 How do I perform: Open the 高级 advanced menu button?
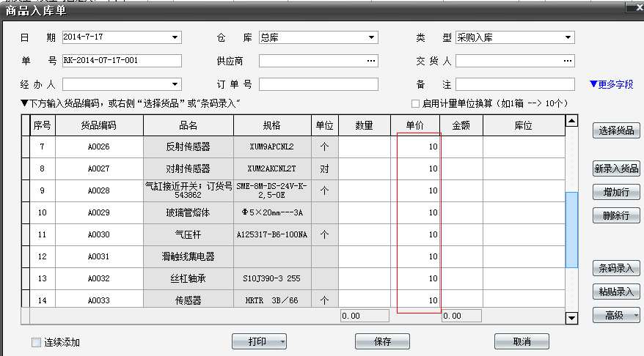[616, 315]
